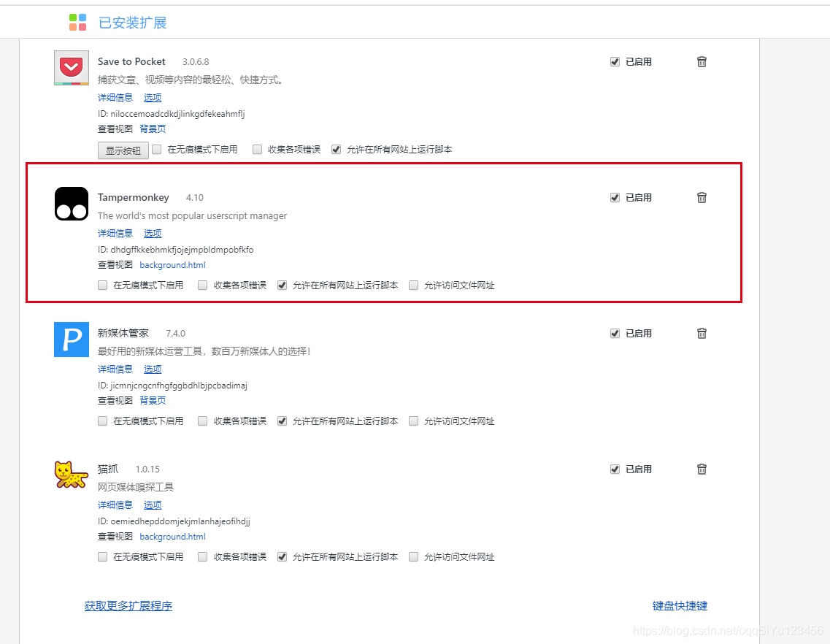Viewport: 830px width, 644px height.
Task: Disable Tampermonkey via 已启用 checkbox
Action: [x=615, y=198]
